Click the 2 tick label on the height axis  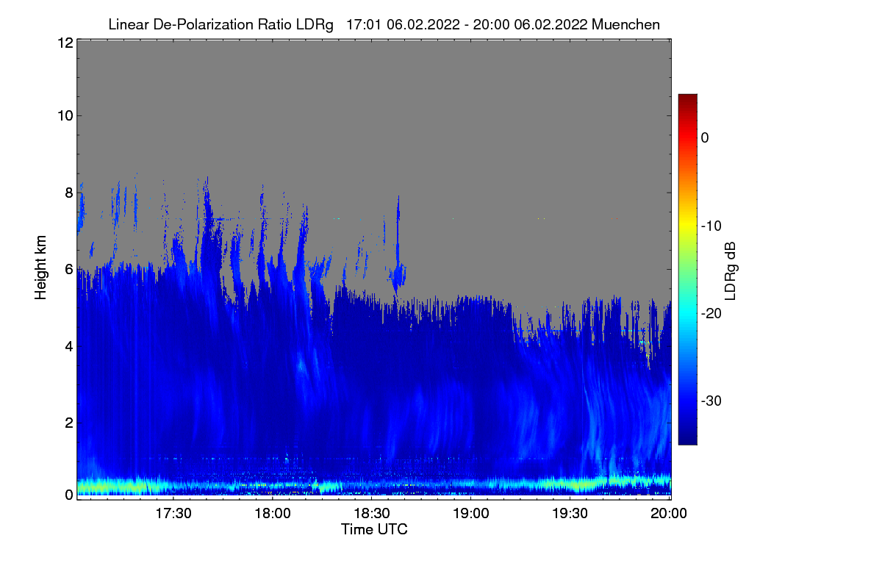68,423
